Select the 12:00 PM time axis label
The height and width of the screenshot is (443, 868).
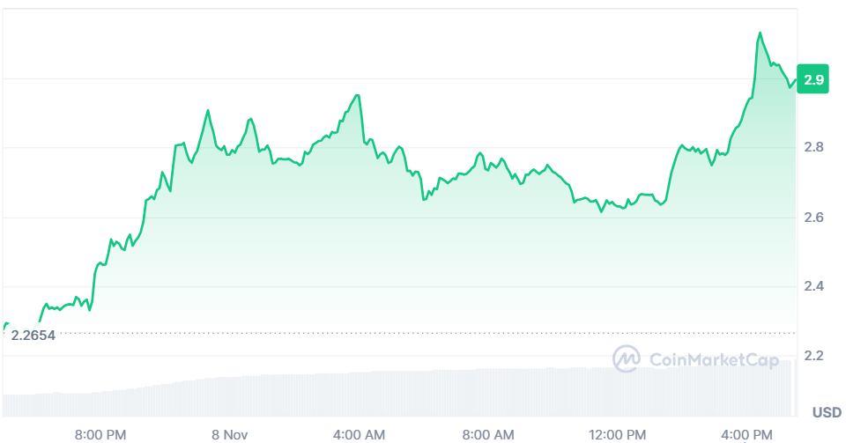click(x=618, y=434)
